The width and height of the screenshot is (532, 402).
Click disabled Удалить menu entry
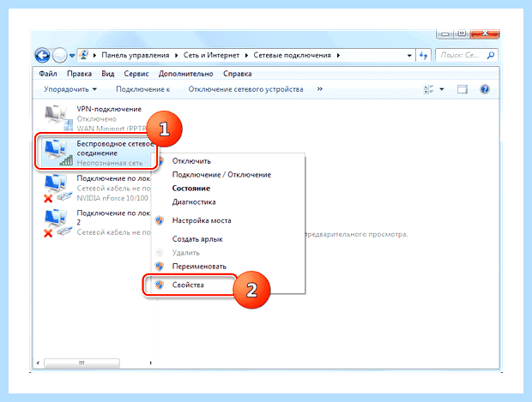[x=185, y=253]
